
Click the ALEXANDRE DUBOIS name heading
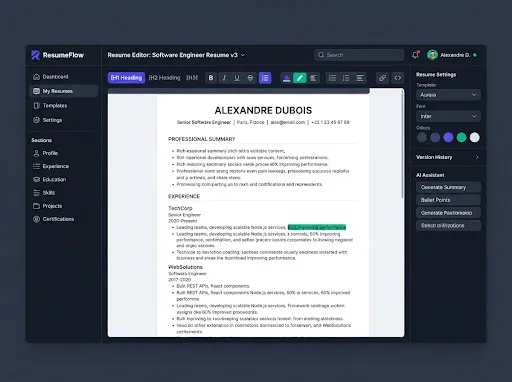263,110
